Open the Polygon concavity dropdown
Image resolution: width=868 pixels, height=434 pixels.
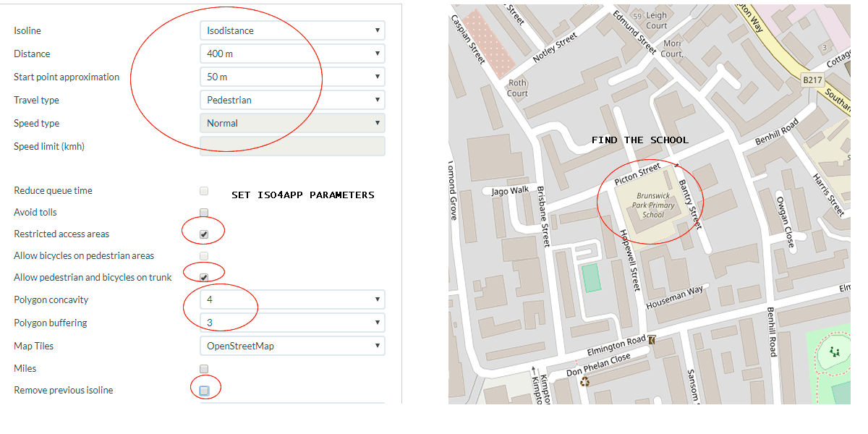292,299
